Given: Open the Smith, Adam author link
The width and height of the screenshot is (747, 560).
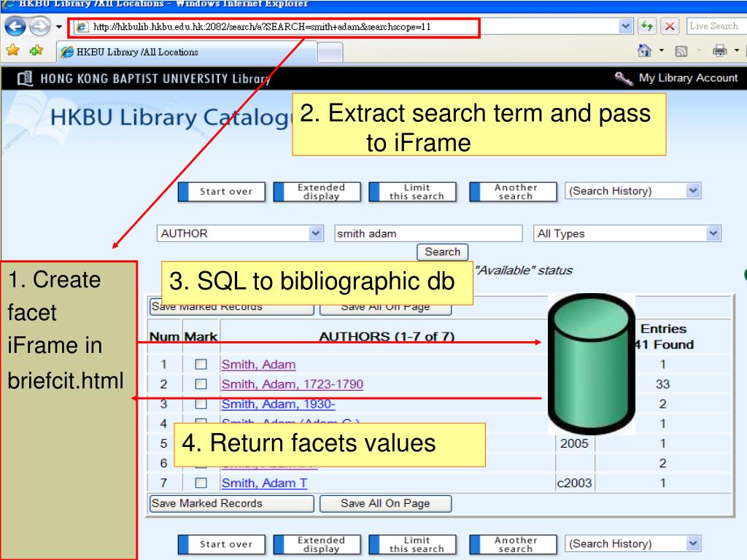Looking at the screenshot, I should 259,365.
